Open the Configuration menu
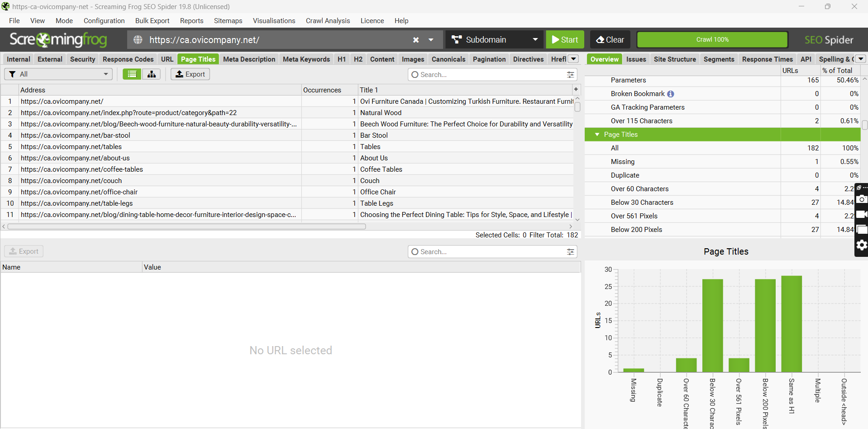 tap(104, 21)
